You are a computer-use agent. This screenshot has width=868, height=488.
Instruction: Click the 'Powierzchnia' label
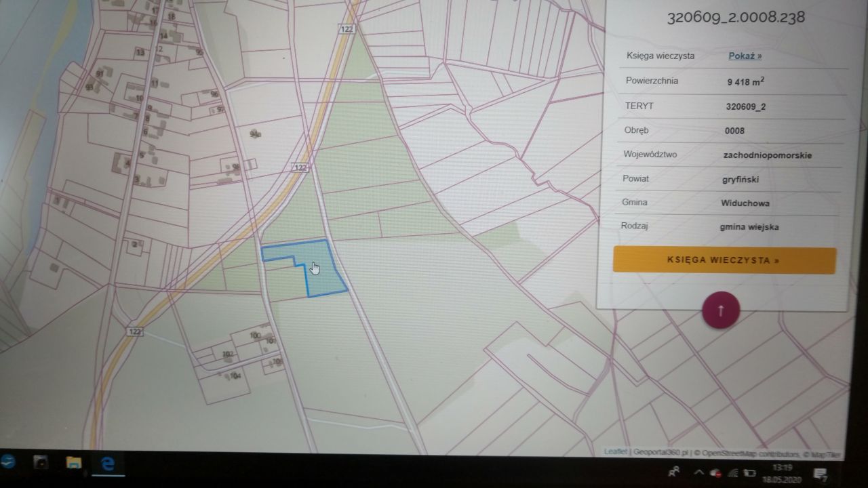pos(652,81)
